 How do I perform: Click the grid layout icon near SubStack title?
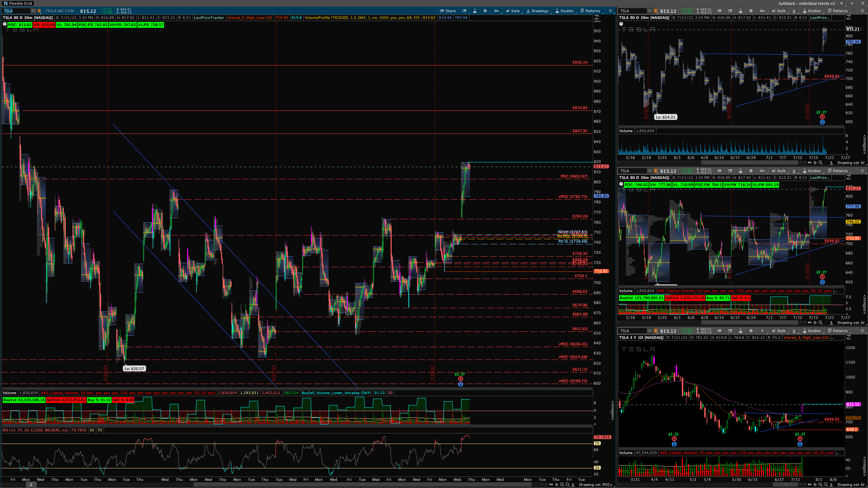(x=841, y=3)
